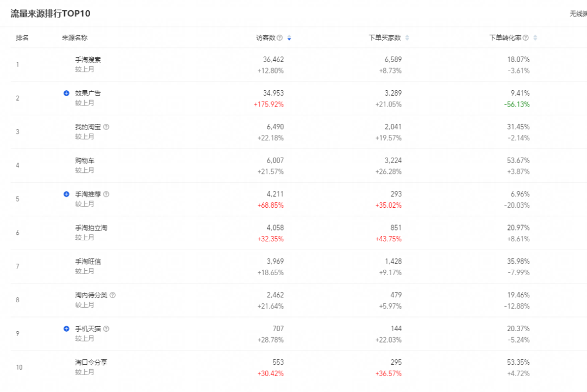Click help icon beside 淘内待分类
The image size is (587, 392).
pos(113,295)
